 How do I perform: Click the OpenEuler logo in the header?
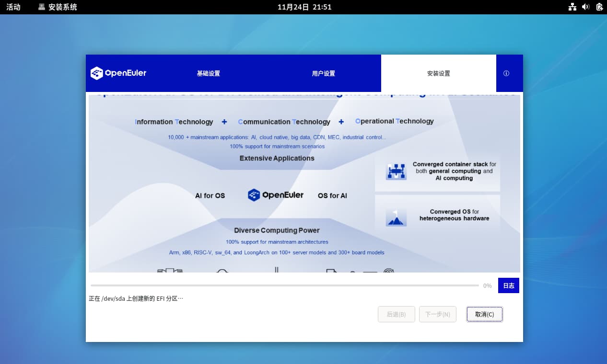pyautogui.click(x=118, y=73)
